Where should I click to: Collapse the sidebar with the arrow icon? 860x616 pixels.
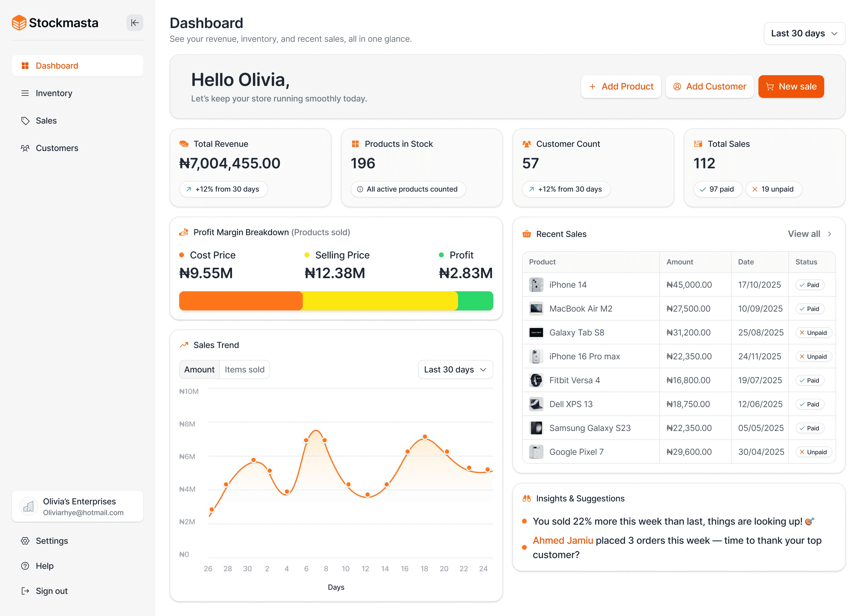tap(135, 23)
